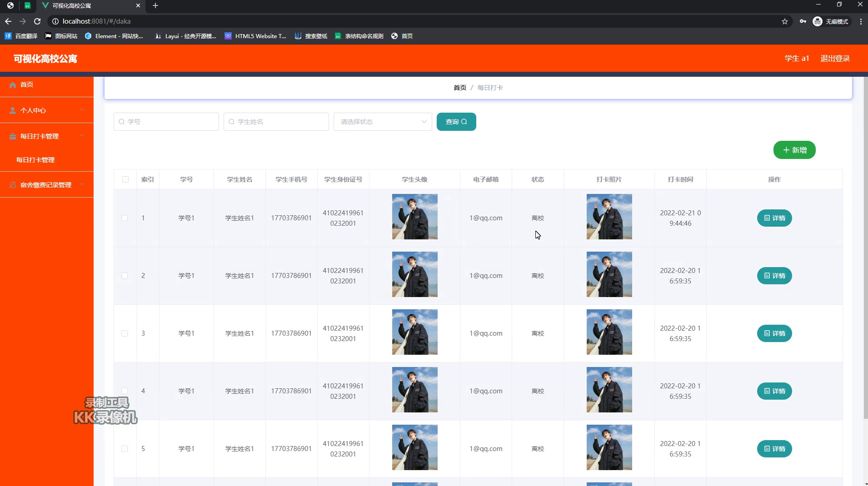This screenshot has height=486, width=868.
Task: Toggle the select-all checkbox in table header
Action: click(125, 179)
